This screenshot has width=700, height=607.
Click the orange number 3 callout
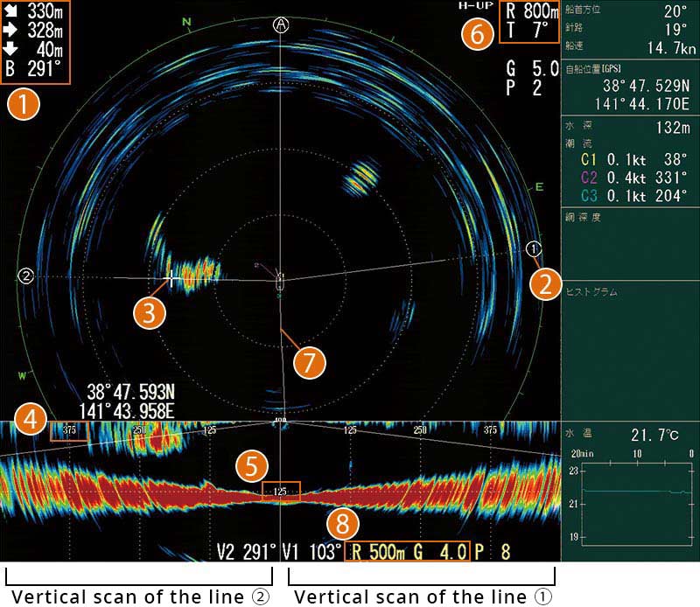[x=150, y=313]
